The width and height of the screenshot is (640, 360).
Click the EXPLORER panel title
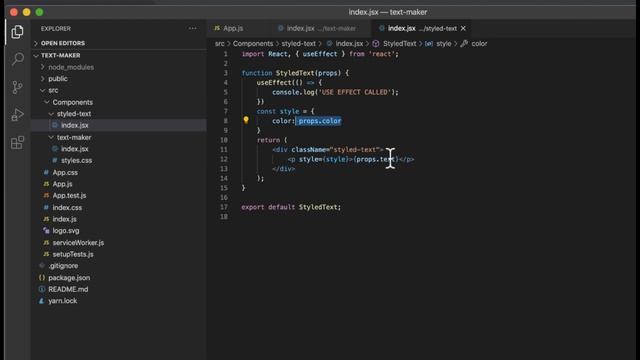pos(56,29)
